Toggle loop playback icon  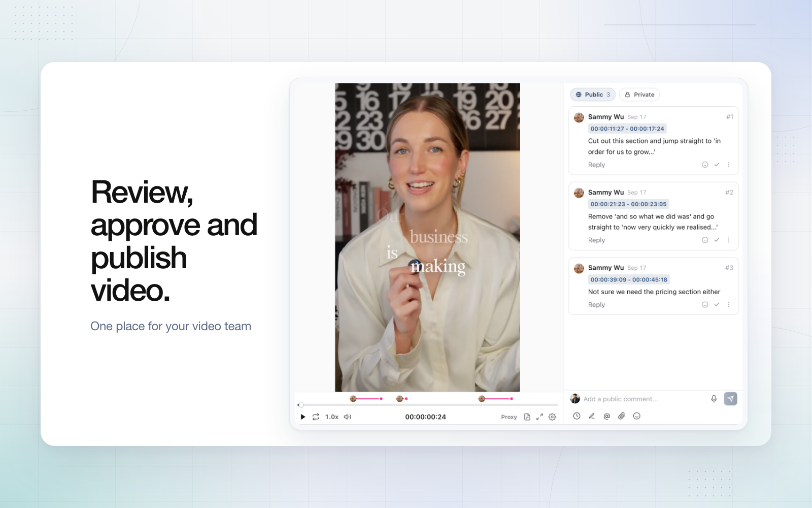[x=316, y=417]
